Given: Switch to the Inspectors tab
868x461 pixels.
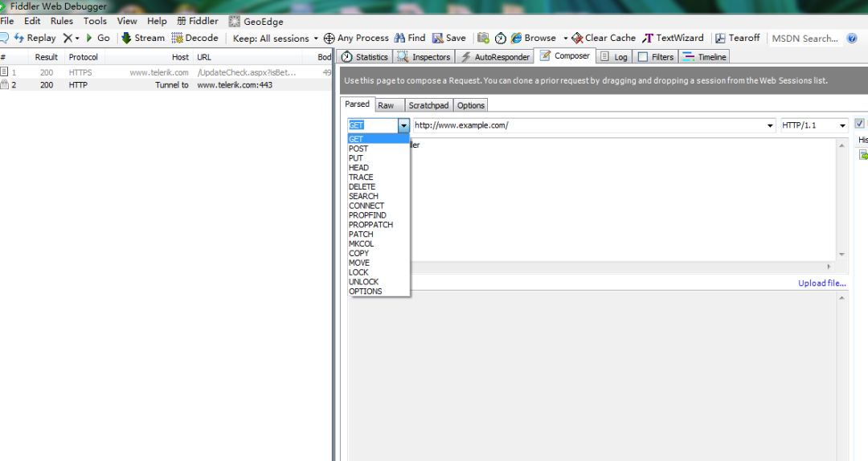Looking at the screenshot, I should [x=424, y=57].
